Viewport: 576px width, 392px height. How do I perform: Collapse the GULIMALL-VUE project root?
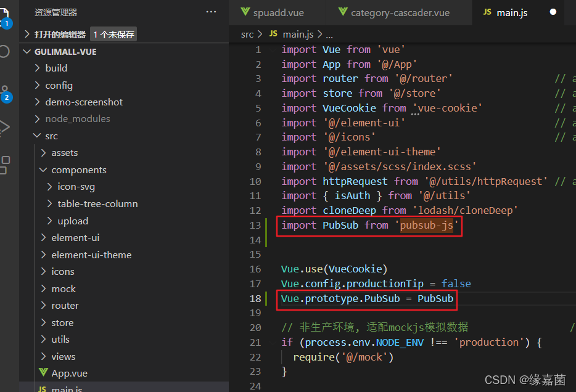[x=27, y=51]
